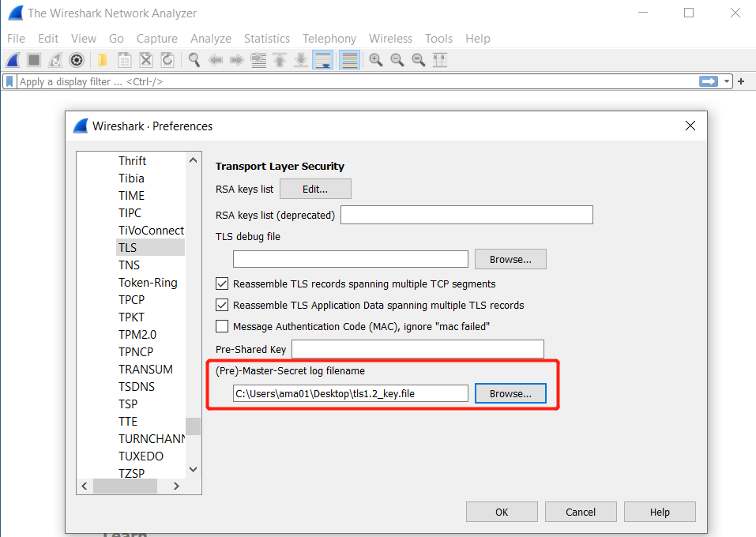Select Thrift in protocol list

click(x=132, y=161)
